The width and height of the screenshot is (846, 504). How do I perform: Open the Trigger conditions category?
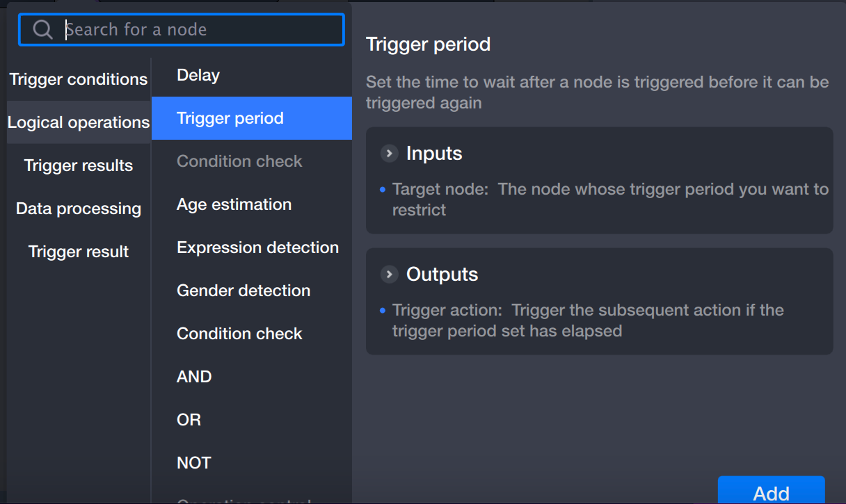click(79, 79)
